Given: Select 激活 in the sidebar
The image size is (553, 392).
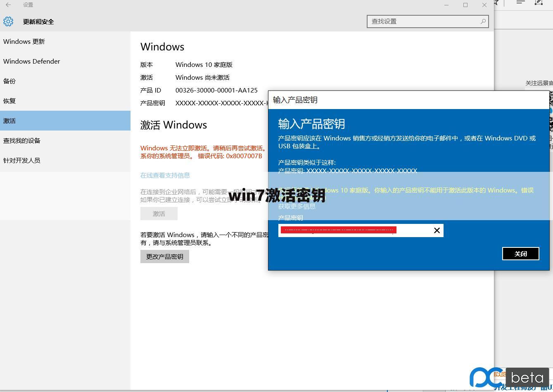Looking at the screenshot, I should click(65, 121).
